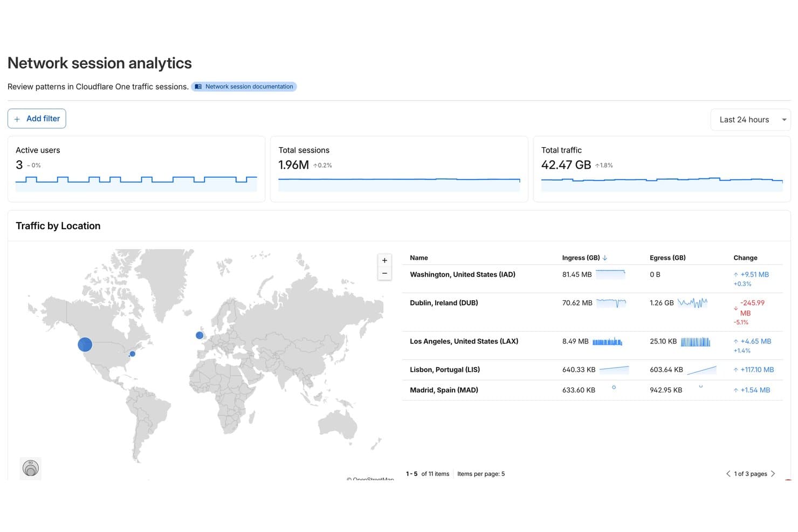
Task: Select Washington, United States (IAD) row
Action: click(x=592, y=279)
